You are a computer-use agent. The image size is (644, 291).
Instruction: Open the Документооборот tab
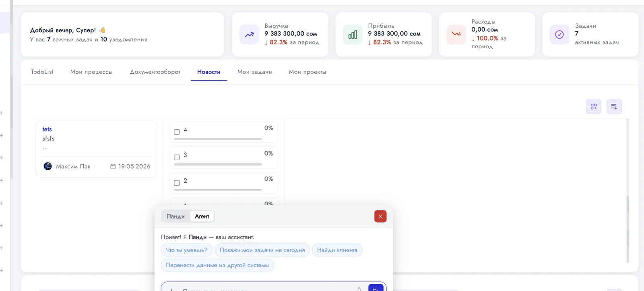coord(155,72)
